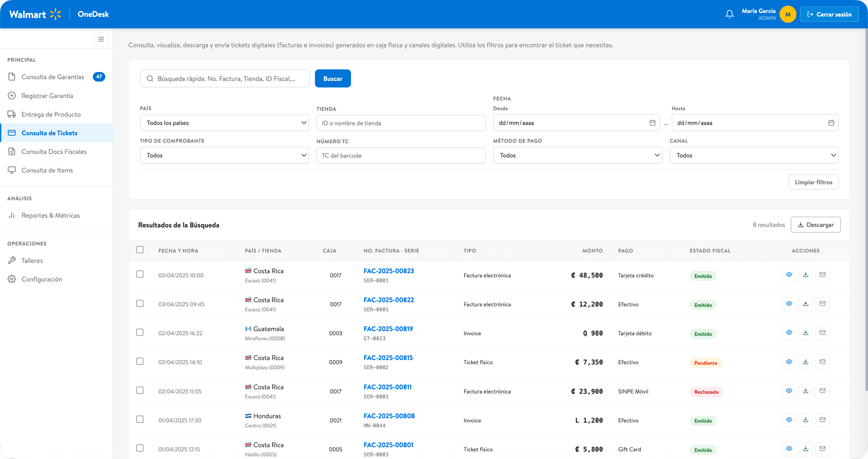This screenshot has width=868, height=459.
Task: Open Desde date calendar picker
Action: 653,123
